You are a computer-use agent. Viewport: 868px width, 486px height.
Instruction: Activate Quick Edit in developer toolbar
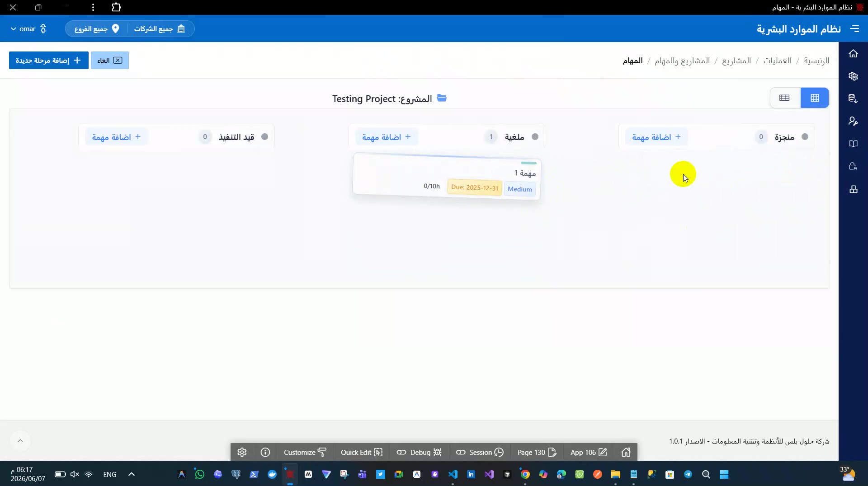pyautogui.click(x=362, y=452)
